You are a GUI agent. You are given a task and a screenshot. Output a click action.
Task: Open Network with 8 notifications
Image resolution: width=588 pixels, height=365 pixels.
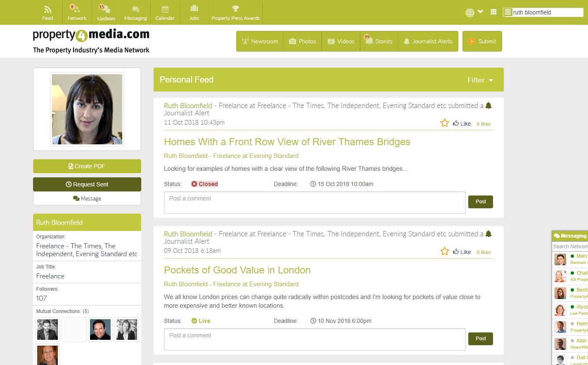click(x=77, y=12)
